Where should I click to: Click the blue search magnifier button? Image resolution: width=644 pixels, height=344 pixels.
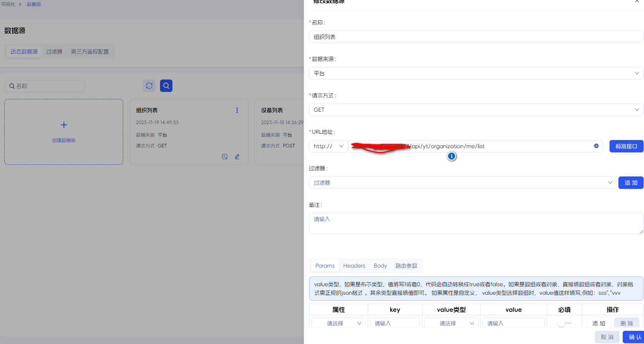(166, 86)
